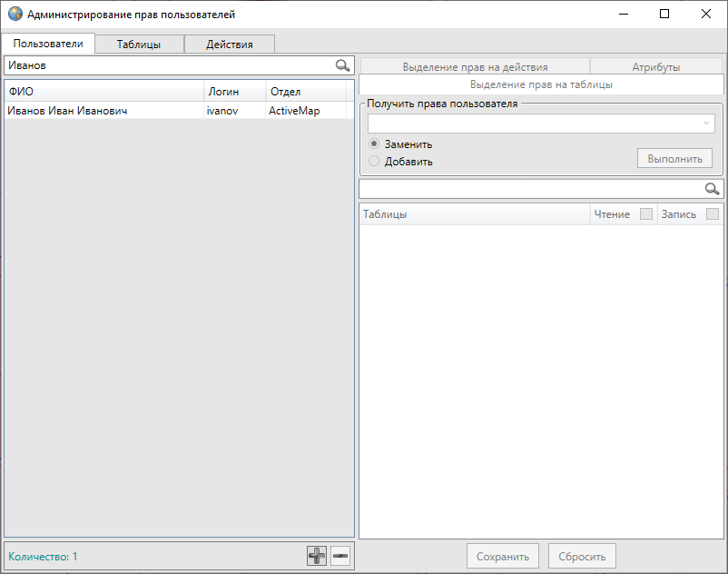This screenshot has height=574, width=728.
Task: Sort users by 'Логин' column header
Action: [234, 92]
